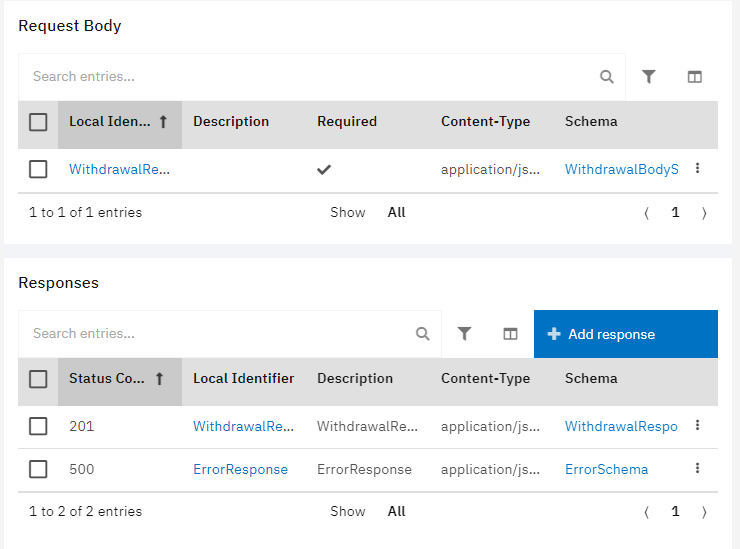Check the 500 response row
The image size is (740, 549).
click(38, 469)
